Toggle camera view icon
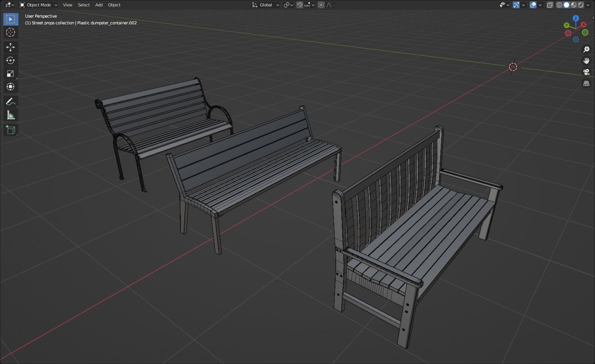 (x=586, y=72)
